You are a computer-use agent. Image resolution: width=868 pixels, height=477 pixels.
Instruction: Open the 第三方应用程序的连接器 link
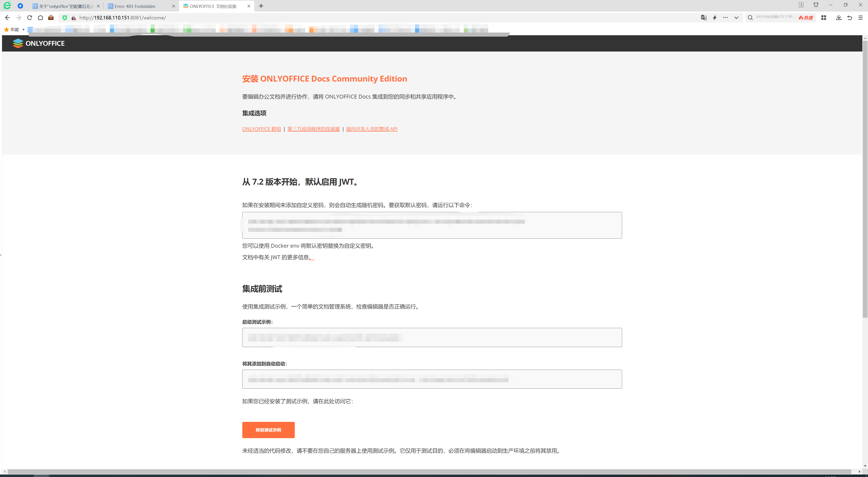click(x=313, y=129)
